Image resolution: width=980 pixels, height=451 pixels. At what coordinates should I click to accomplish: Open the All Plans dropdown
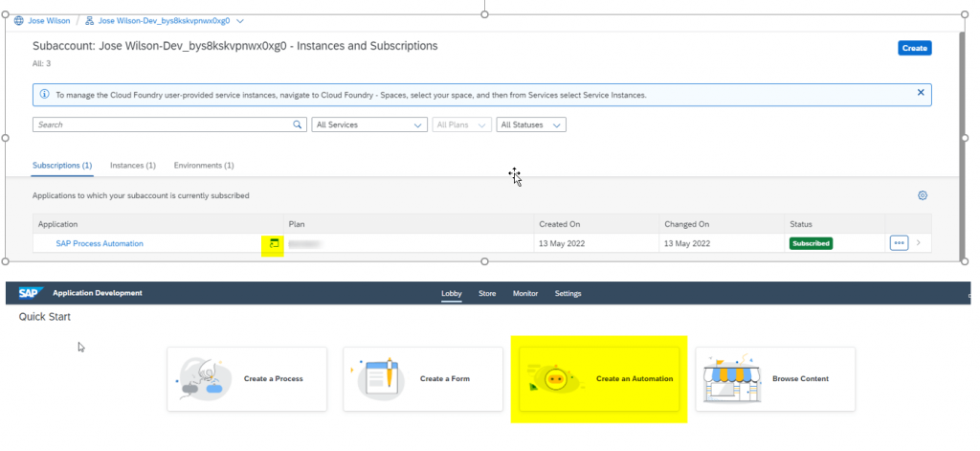(x=462, y=124)
